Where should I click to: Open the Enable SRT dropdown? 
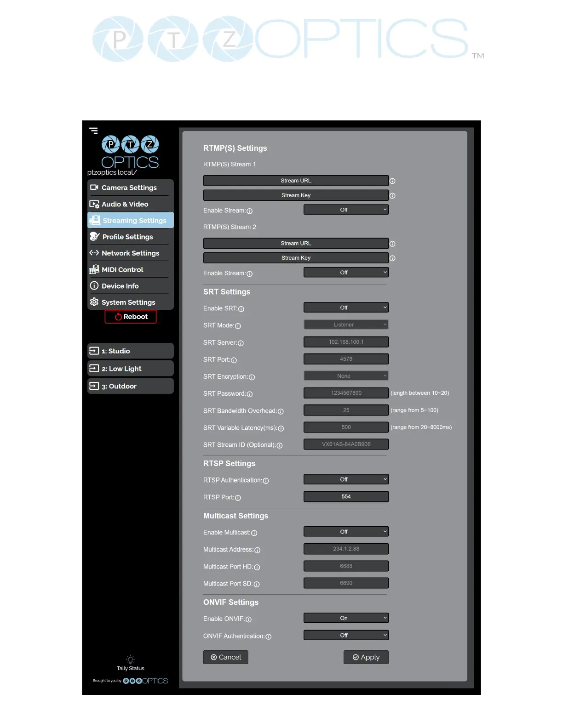pyautogui.click(x=346, y=308)
